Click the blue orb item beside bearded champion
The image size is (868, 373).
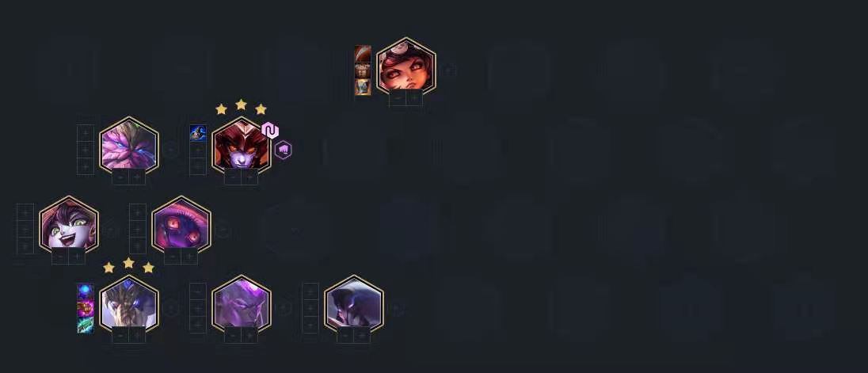point(86,291)
